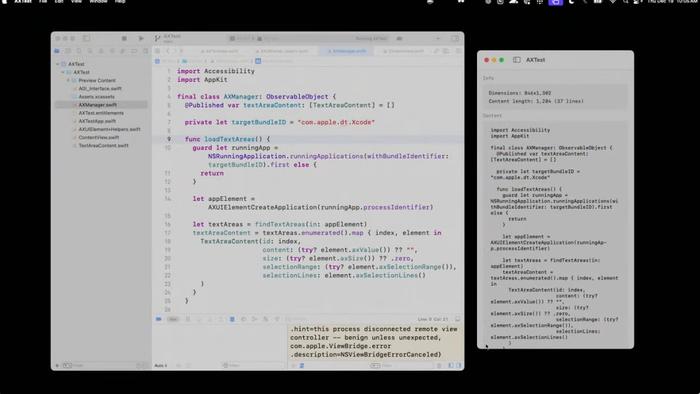Click the Run play button in Xcode toolbar
The image size is (700, 394).
(141, 39)
